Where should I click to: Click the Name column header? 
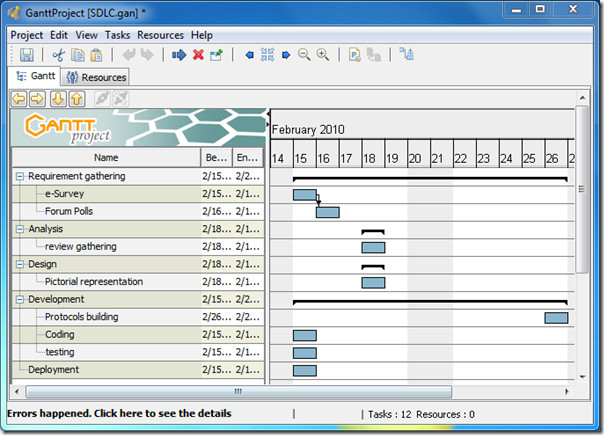point(106,158)
